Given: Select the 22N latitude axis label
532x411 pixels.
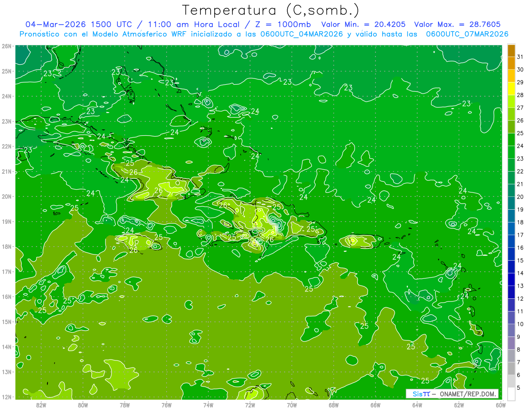Looking at the screenshot, I should tap(7, 146).
